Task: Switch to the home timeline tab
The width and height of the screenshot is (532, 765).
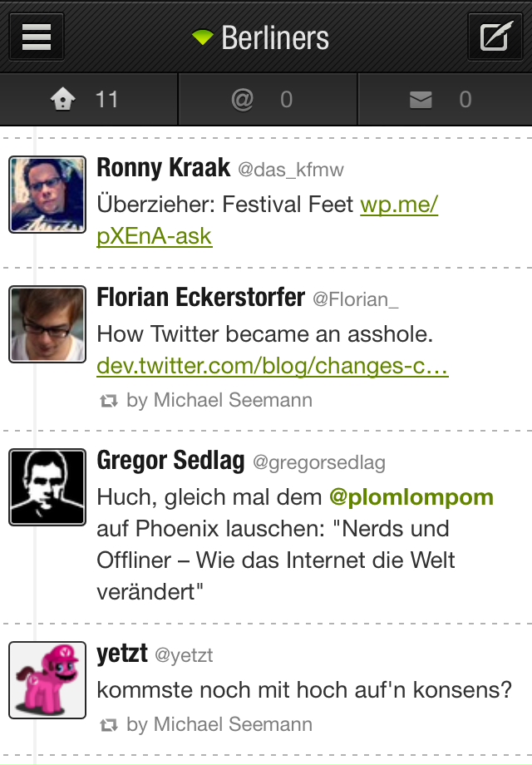Action: tap(88, 101)
